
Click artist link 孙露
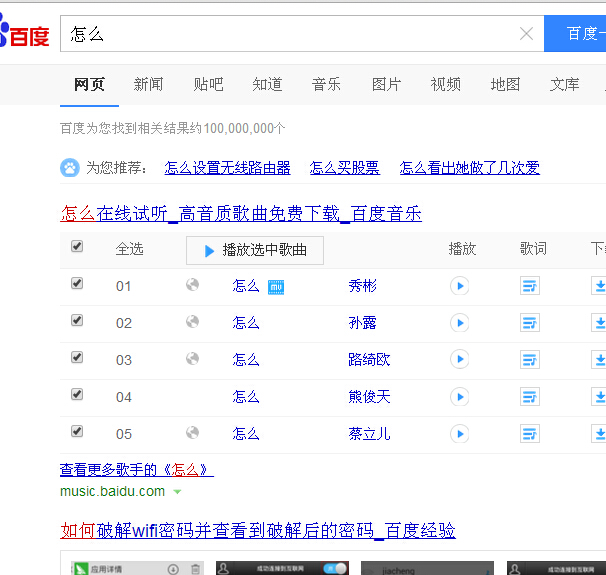[x=363, y=323]
